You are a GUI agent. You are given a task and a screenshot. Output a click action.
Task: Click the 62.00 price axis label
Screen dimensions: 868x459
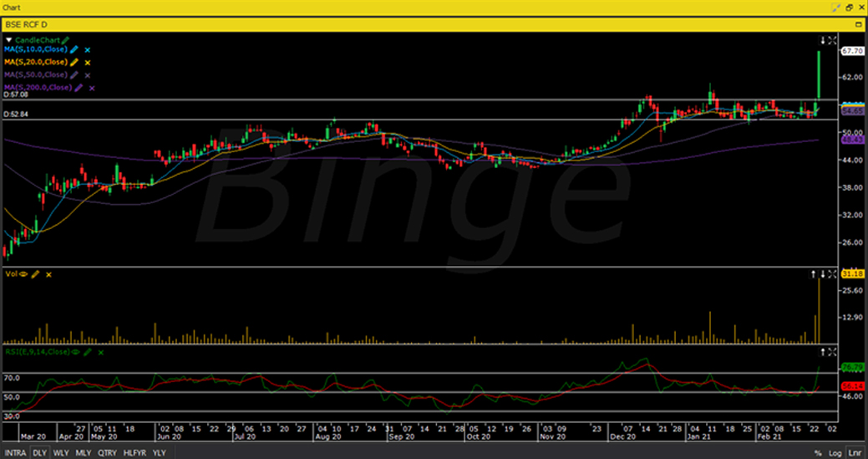852,78
